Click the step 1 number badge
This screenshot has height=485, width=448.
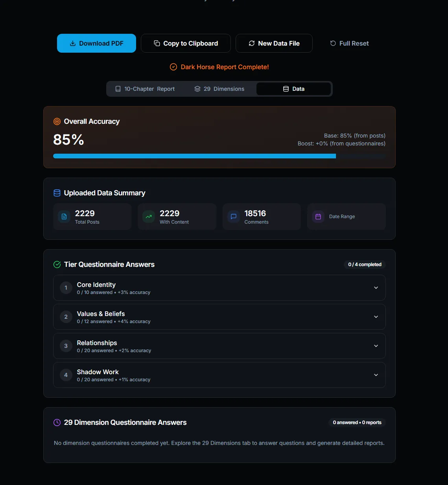point(66,288)
